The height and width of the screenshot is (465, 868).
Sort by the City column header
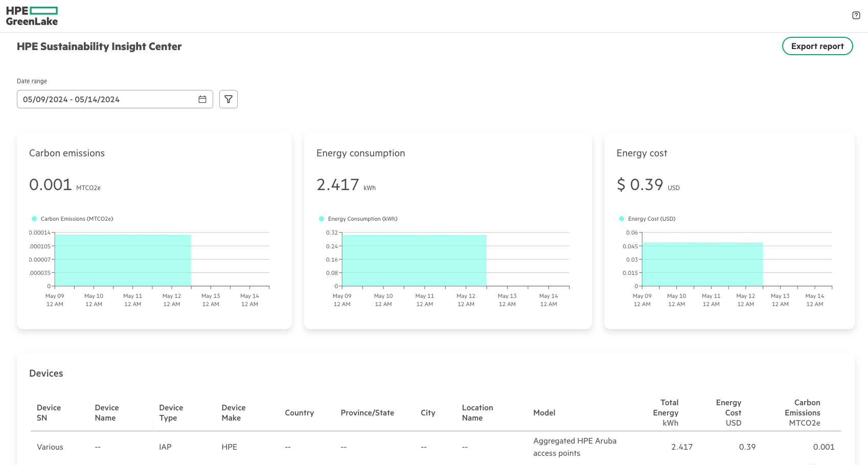(x=428, y=413)
